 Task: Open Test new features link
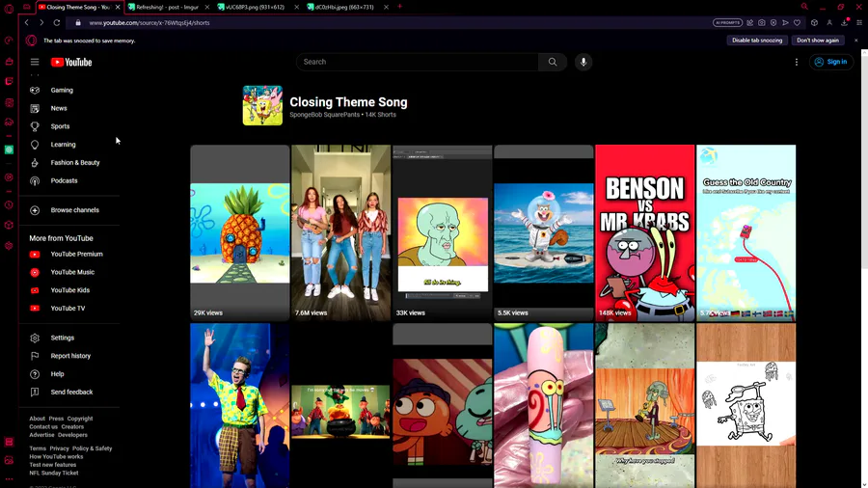[x=53, y=465]
